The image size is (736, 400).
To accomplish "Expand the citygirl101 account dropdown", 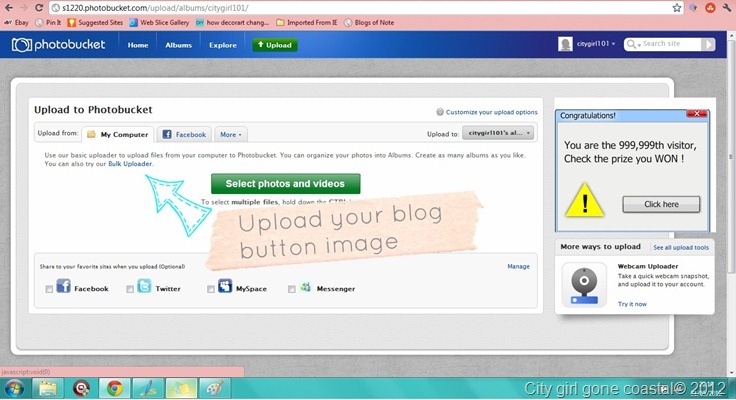I will [x=596, y=44].
